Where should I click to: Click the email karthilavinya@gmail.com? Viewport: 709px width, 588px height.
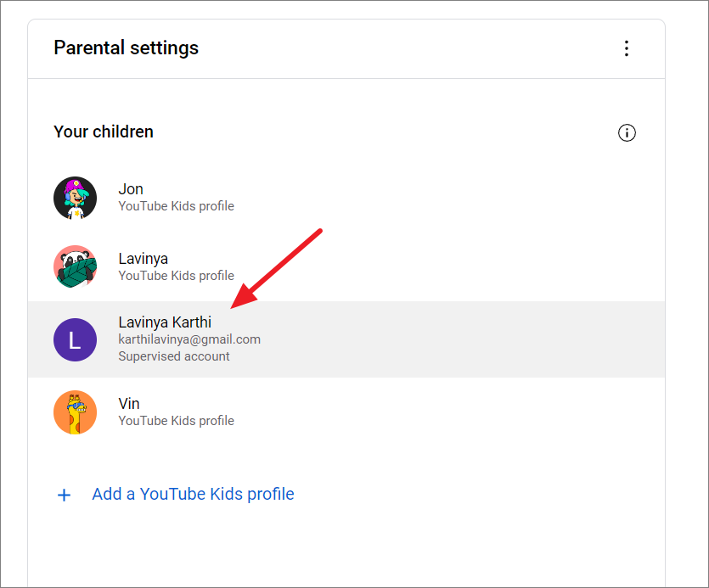pos(189,339)
